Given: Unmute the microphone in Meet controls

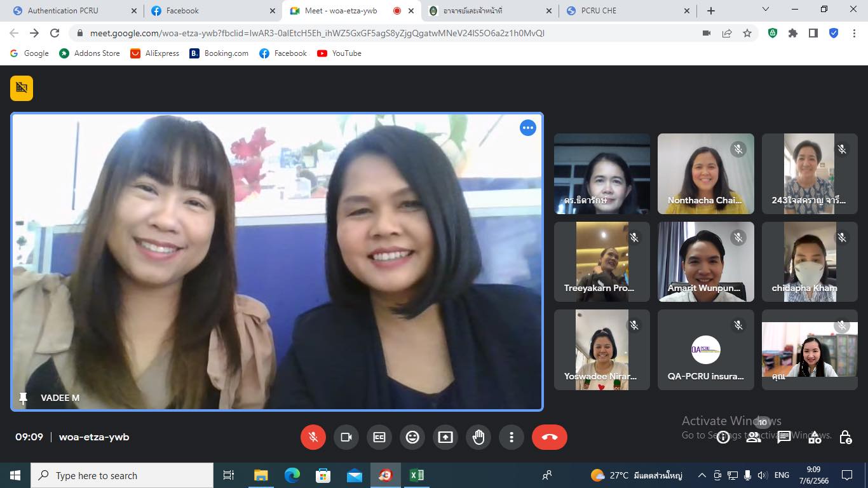Looking at the screenshot, I should click(x=313, y=437).
